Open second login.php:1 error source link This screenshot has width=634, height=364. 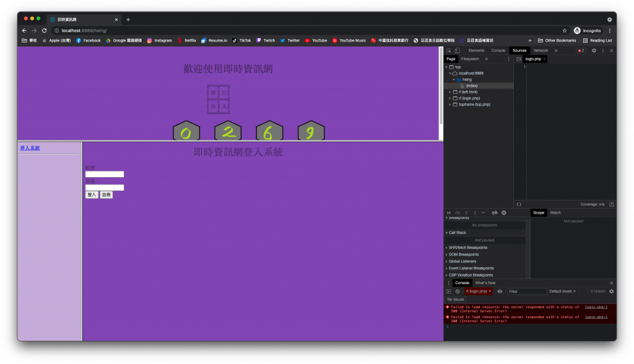[x=596, y=318]
